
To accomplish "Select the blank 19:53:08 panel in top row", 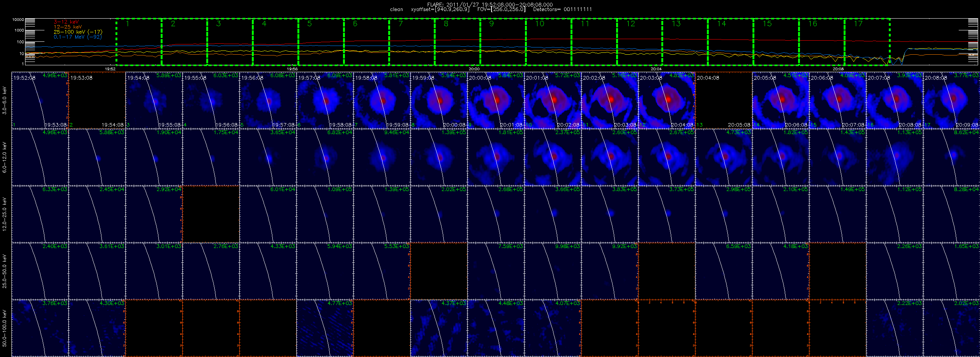I will [x=97, y=100].
